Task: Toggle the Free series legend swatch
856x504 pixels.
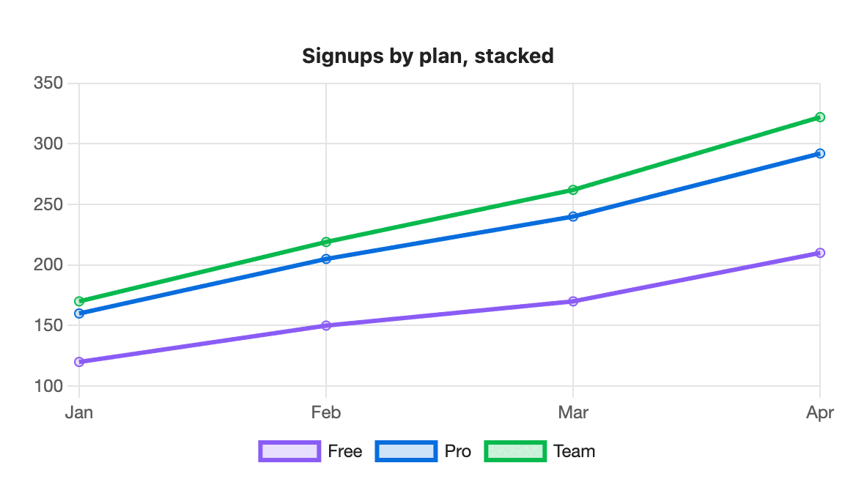Action: point(289,452)
